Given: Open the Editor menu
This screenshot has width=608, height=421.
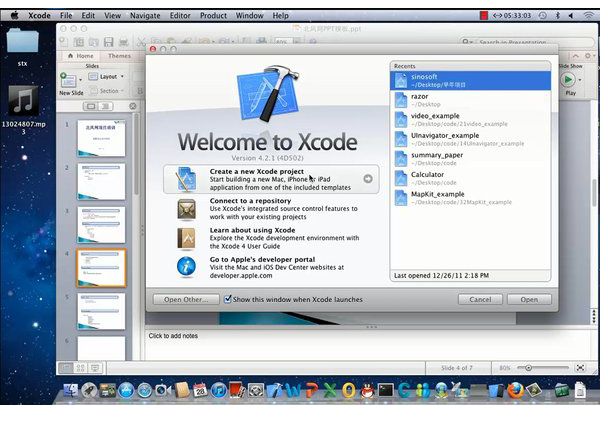Looking at the screenshot, I should click(180, 16).
